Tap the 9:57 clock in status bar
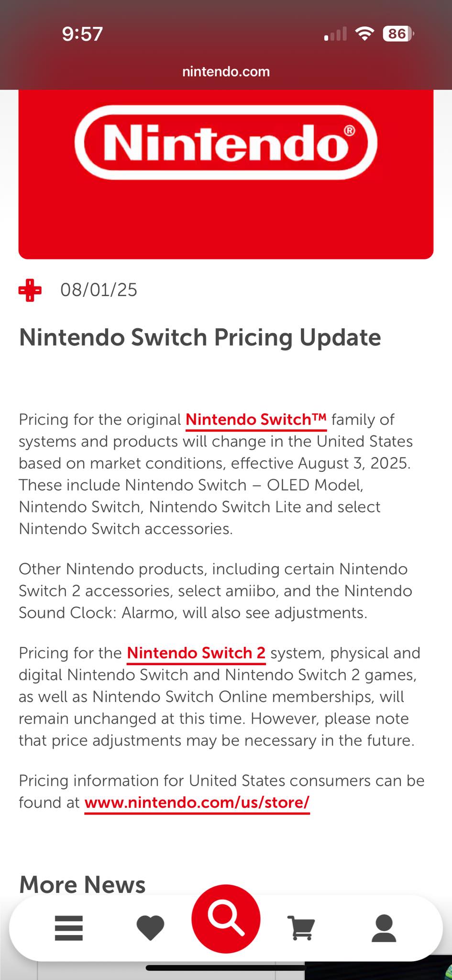 82,34
